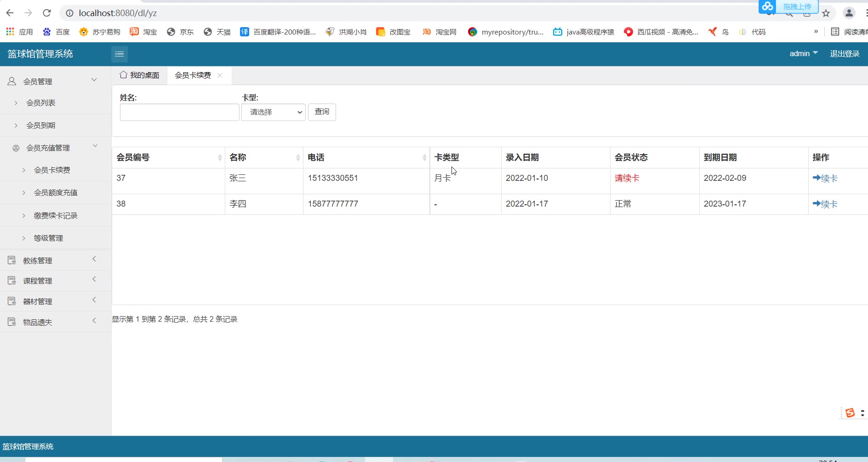
Task: Click the 姓名 search input field
Action: click(x=180, y=112)
